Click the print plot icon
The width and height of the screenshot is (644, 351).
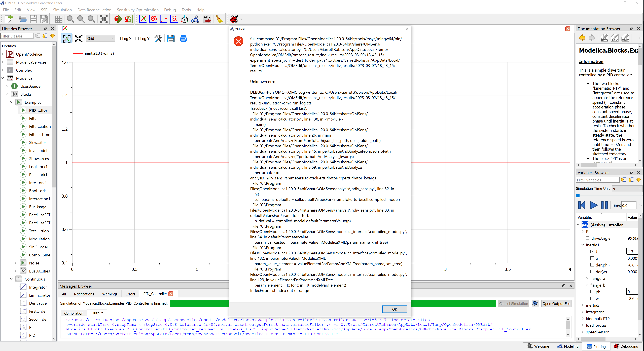(183, 38)
